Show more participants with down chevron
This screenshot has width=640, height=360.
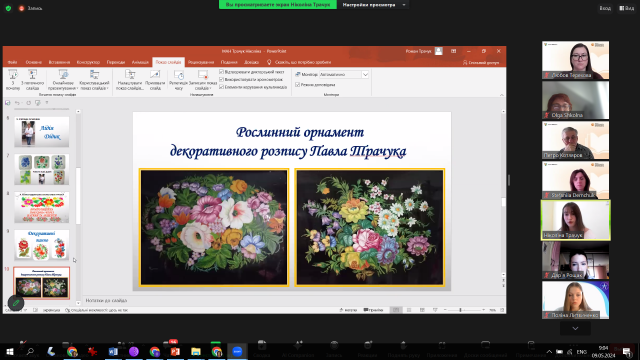point(575,328)
